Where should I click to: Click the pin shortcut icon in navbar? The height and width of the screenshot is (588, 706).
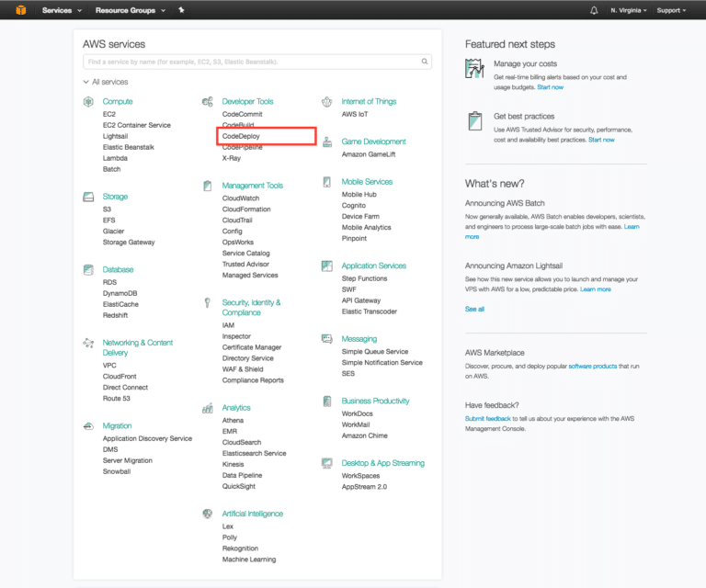coord(181,10)
